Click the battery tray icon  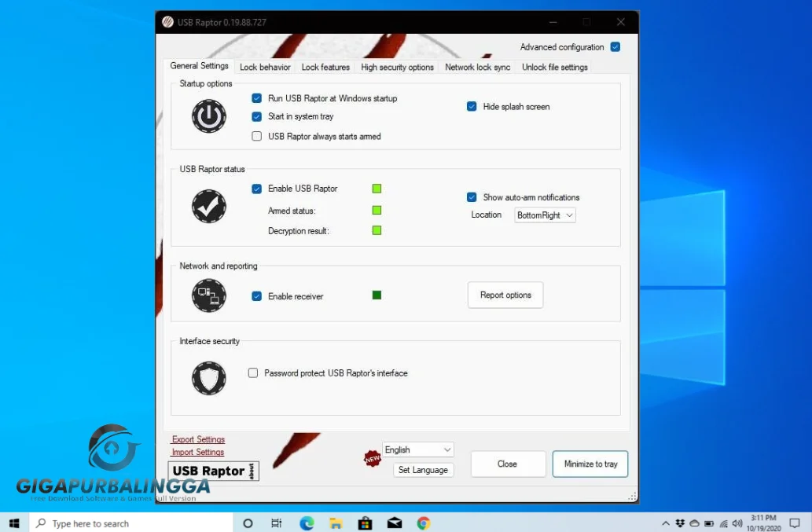pos(709,523)
